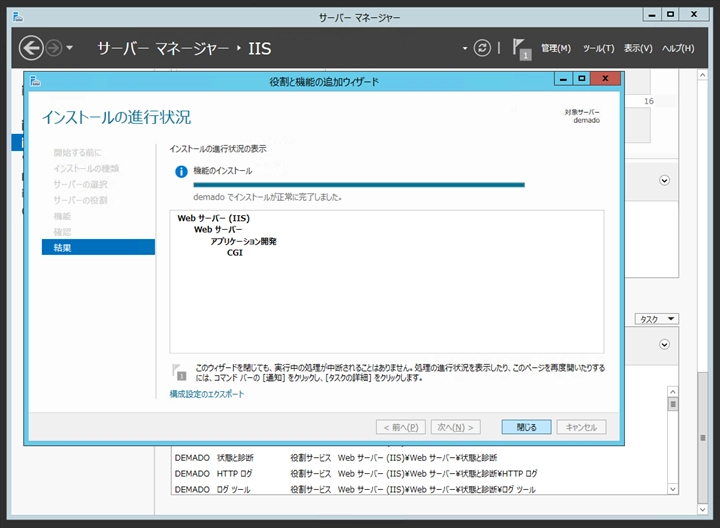720x528 pixels.
Task: Click the role list scrollbar down arrow
Action: tap(673, 489)
